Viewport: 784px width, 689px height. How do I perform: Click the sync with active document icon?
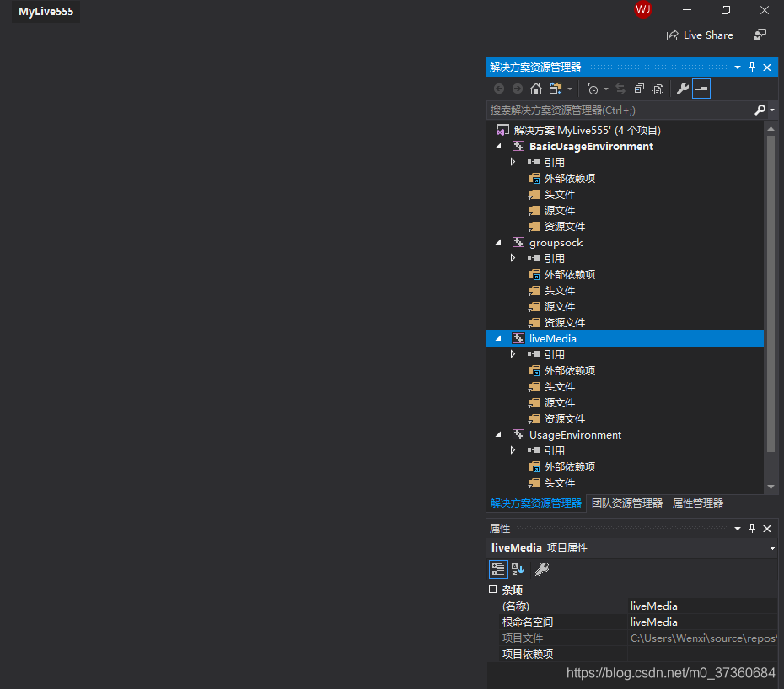(620, 89)
